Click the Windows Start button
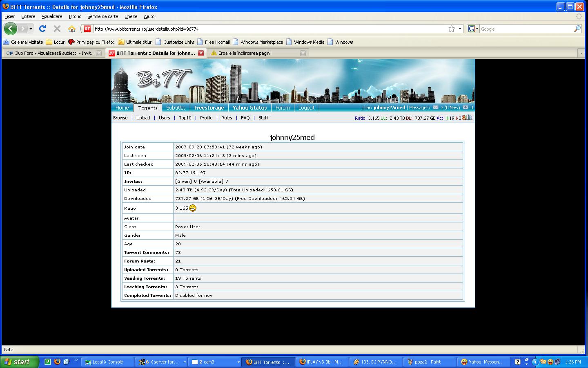The image size is (588, 368). click(x=19, y=362)
